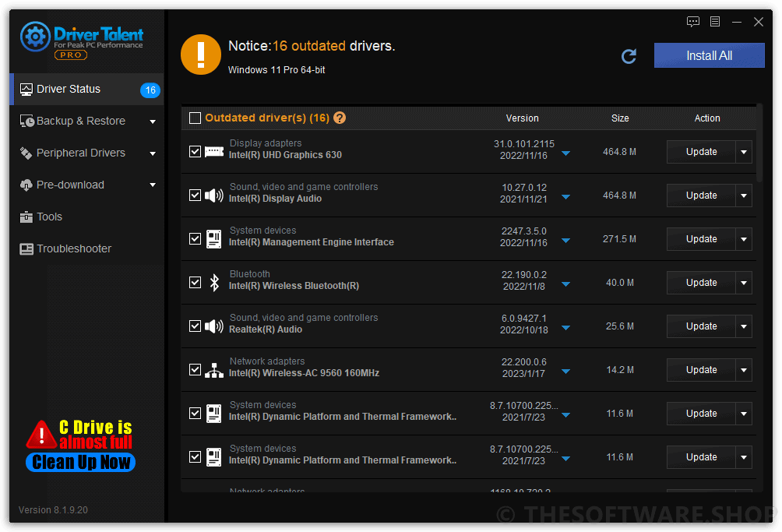
Task: Open the Pre-download section
Action: (x=86, y=185)
